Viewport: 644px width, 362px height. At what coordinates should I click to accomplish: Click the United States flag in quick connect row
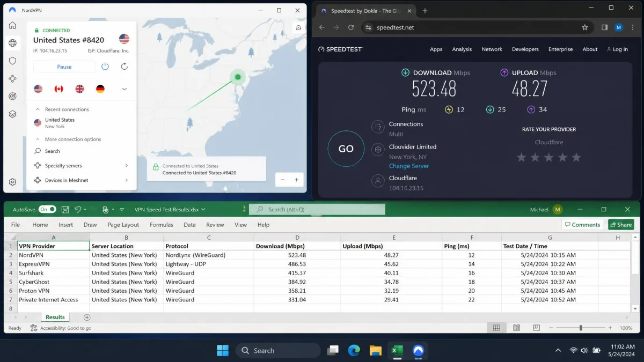38,89
